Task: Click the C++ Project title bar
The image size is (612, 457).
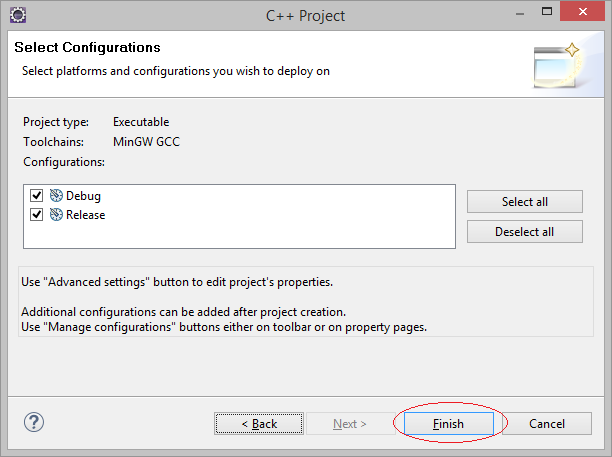Action: pos(305,16)
